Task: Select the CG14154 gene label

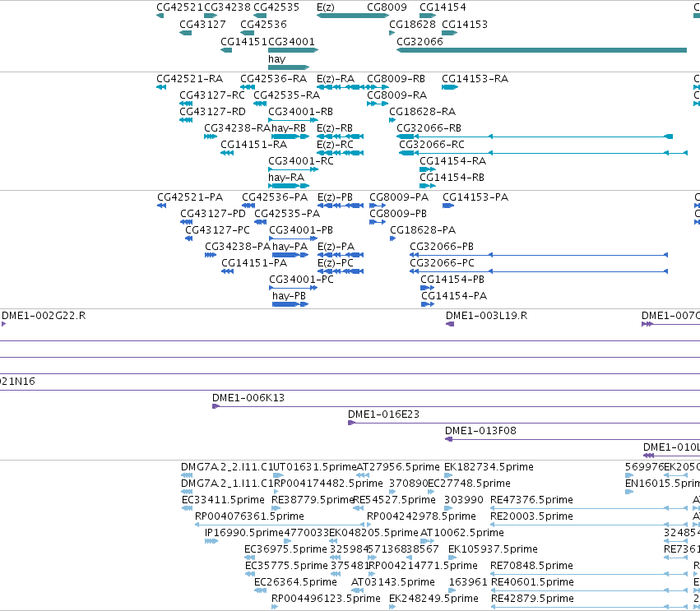Action: tap(443, 7)
